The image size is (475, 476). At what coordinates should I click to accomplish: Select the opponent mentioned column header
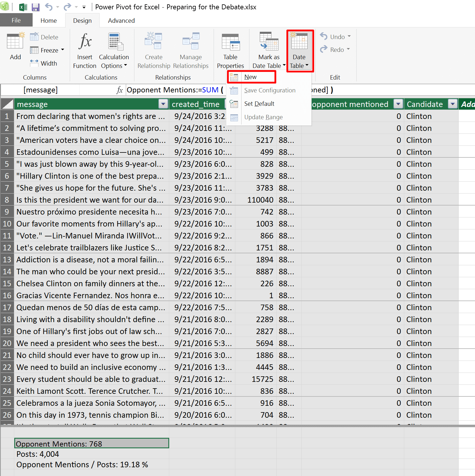point(353,104)
